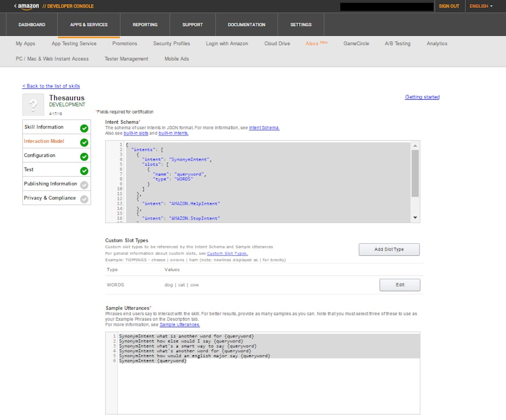
Task: Click Interaction Model green checkmark icon
Action: [84, 142]
